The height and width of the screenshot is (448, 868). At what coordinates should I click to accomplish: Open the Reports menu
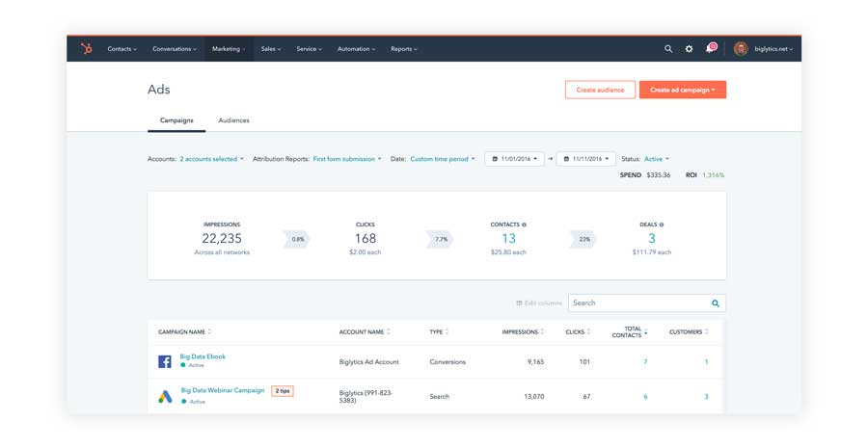[404, 49]
